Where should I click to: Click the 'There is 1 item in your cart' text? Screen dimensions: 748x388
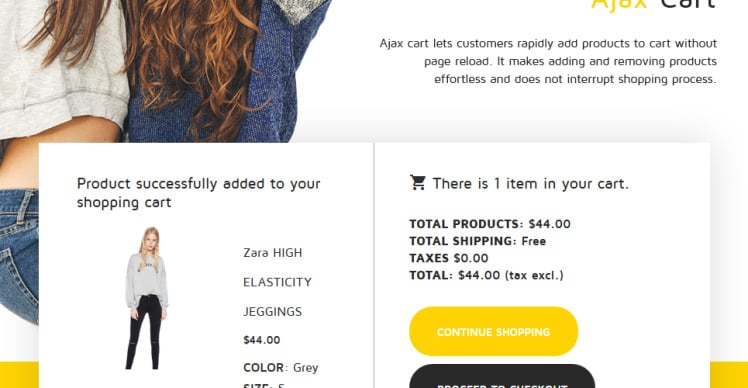tap(530, 184)
